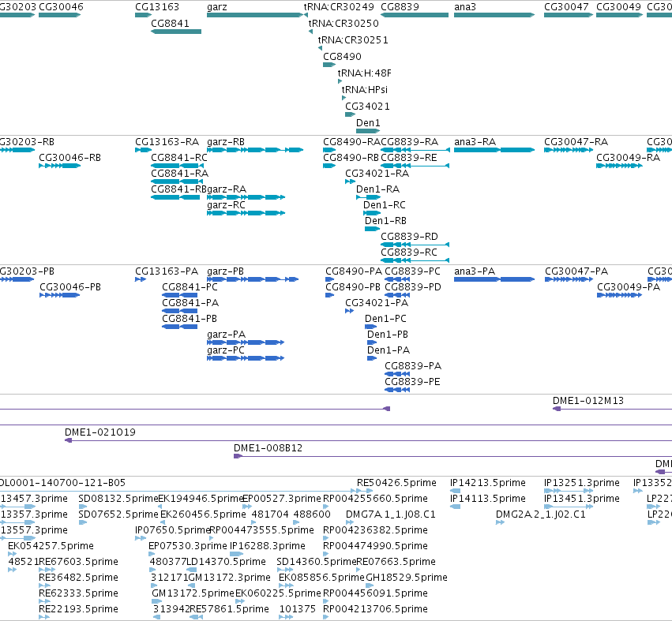Select the garz-PB protein label

pyautogui.click(x=225, y=271)
